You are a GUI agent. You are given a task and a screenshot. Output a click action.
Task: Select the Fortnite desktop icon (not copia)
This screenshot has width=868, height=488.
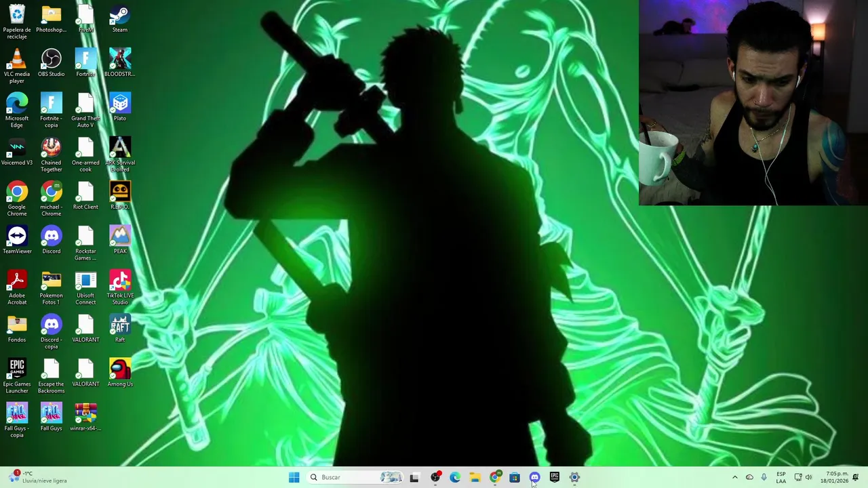pos(85,62)
